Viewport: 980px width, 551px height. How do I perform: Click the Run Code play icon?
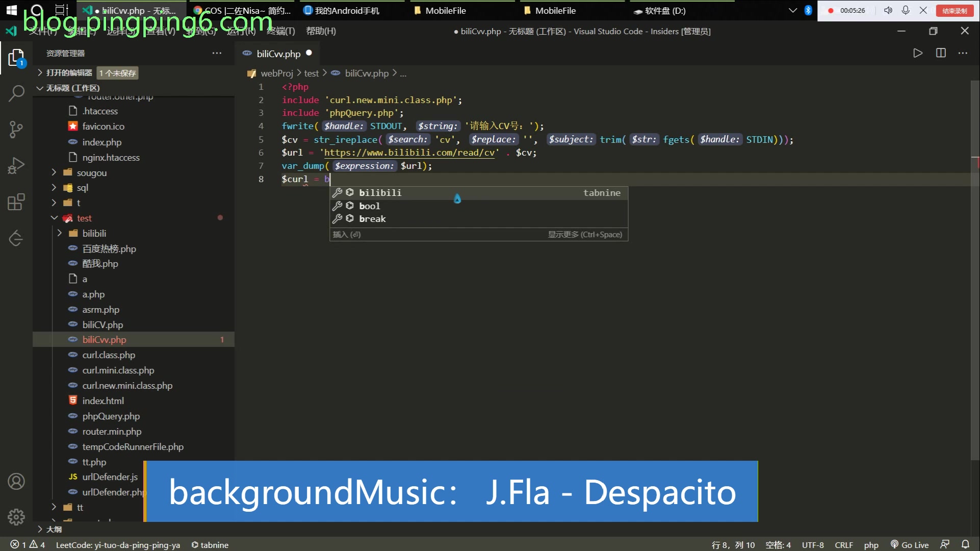click(917, 53)
